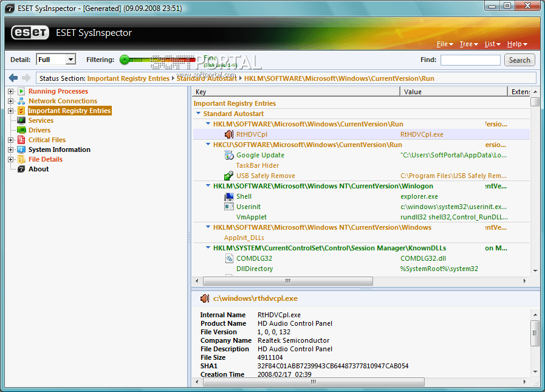Expand the Critical Files node
Image resolution: width=545 pixels, height=392 pixels.
[x=11, y=140]
